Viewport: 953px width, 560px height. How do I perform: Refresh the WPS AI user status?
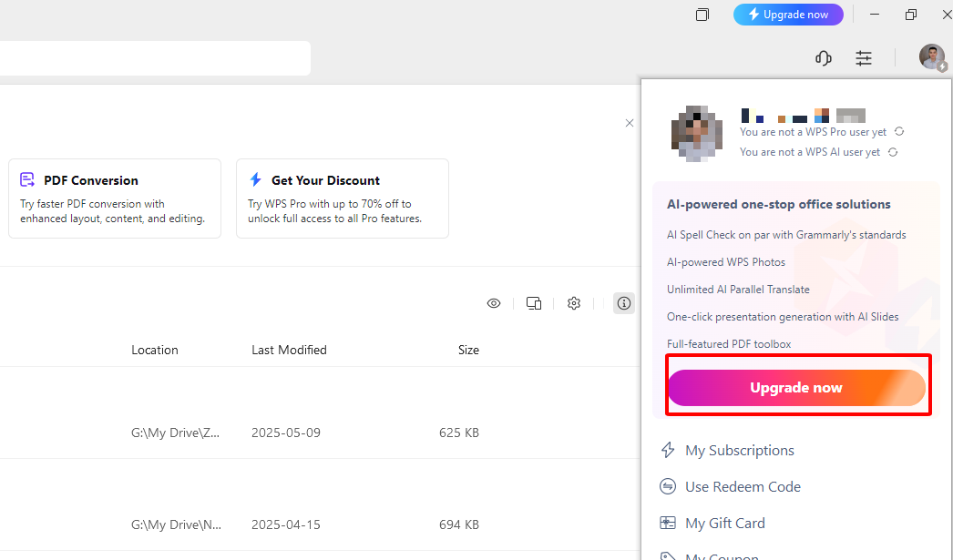click(893, 152)
